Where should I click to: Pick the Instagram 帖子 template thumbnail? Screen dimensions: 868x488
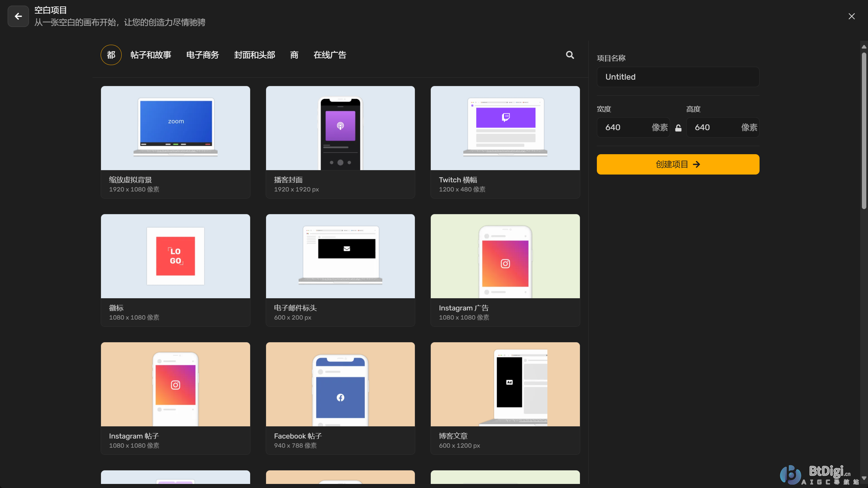[x=176, y=384]
